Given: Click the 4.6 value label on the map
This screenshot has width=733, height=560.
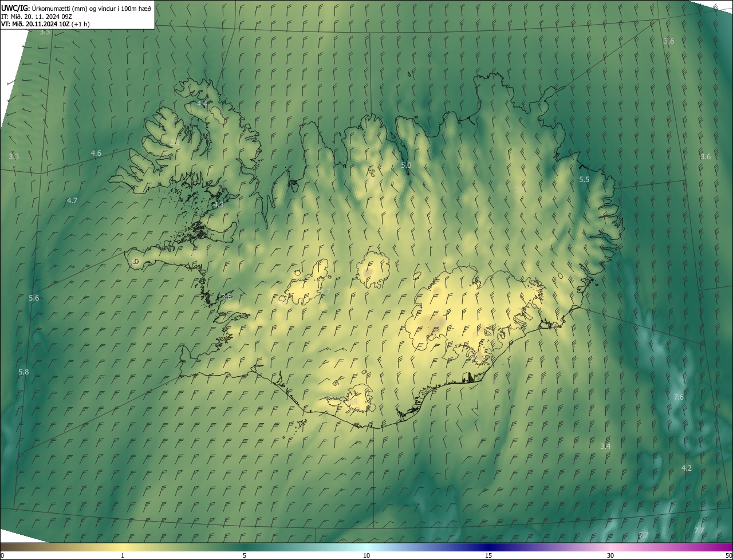Looking at the screenshot, I should 96,153.
